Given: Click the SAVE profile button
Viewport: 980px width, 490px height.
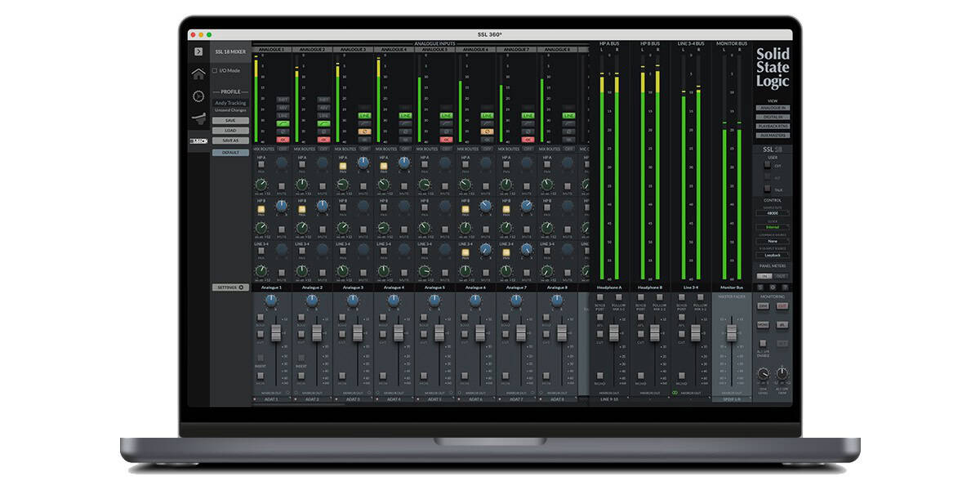Looking at the screenshot, I should [230, 120].
